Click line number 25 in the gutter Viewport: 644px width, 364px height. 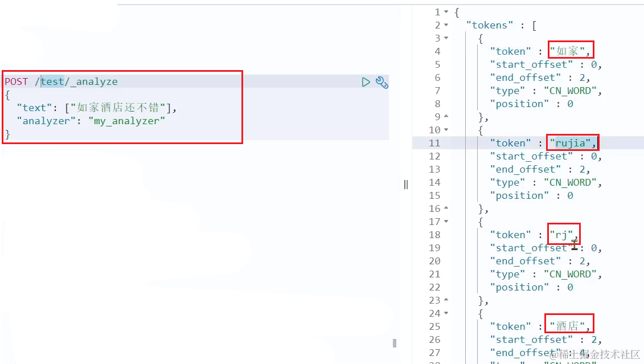tap(434, 326)
